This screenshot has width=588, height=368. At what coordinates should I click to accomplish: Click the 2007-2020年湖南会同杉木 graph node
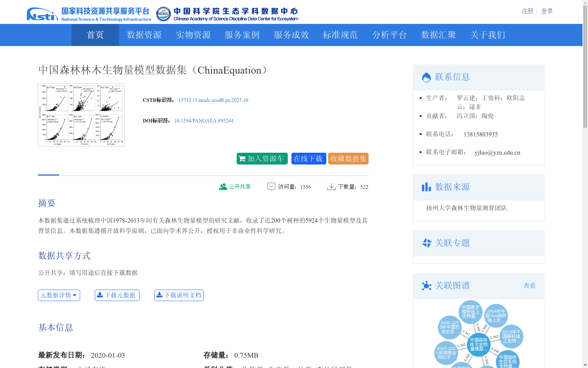pos(446,353)
